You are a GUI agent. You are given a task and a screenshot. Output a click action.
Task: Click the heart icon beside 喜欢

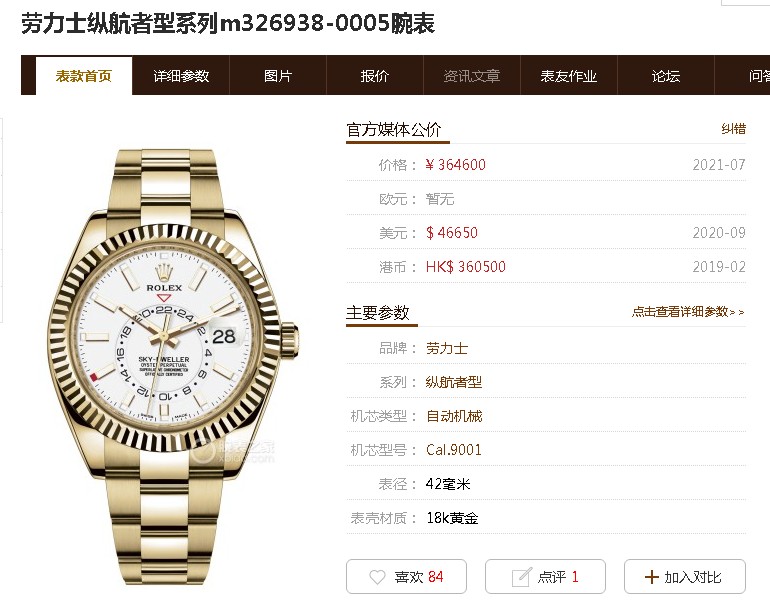pyautogui.click(x=377, y=577)
